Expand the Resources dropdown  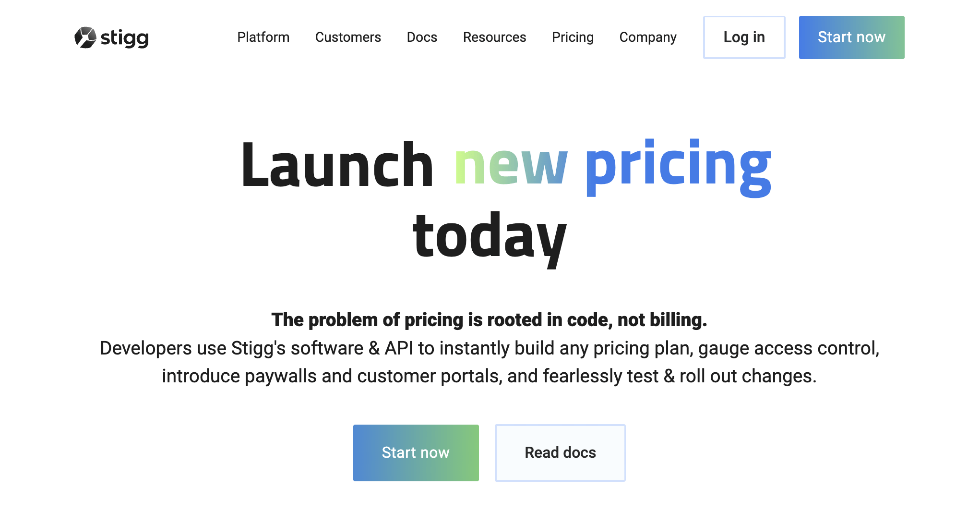tap(494, 37)
